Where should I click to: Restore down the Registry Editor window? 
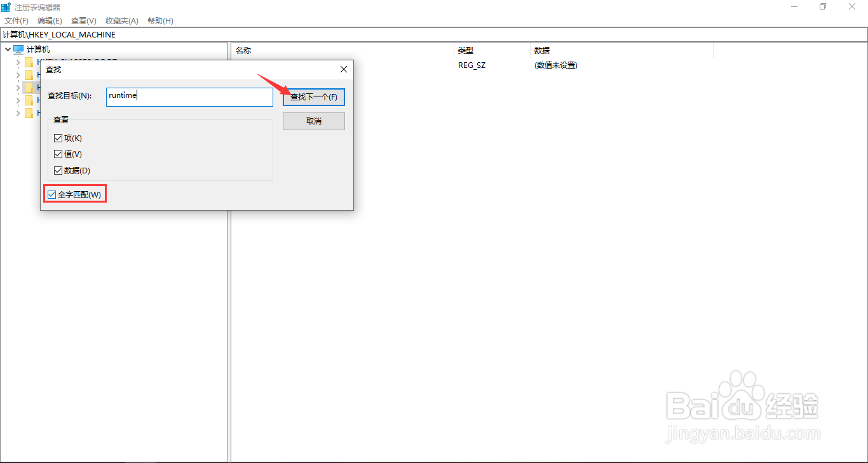coord(823,6)
